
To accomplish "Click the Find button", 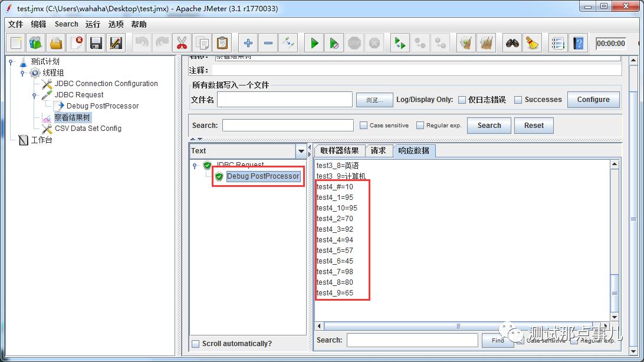I will click(498, 340).
